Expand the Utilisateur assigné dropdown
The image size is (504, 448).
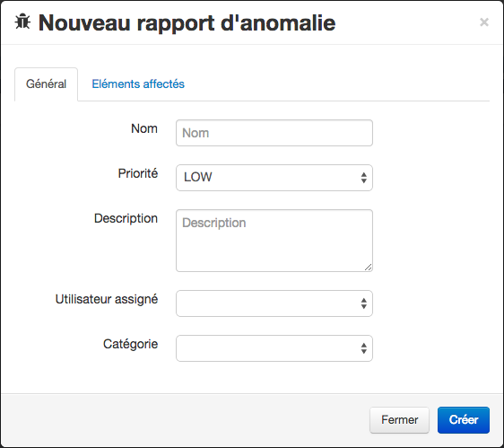(274, 303)
